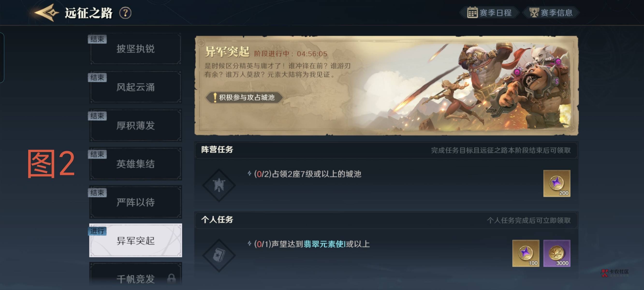Screen dimensions: 644x290
Task: Click the lock icon on 千帆竞发
Action: click(x=171, y=278)
